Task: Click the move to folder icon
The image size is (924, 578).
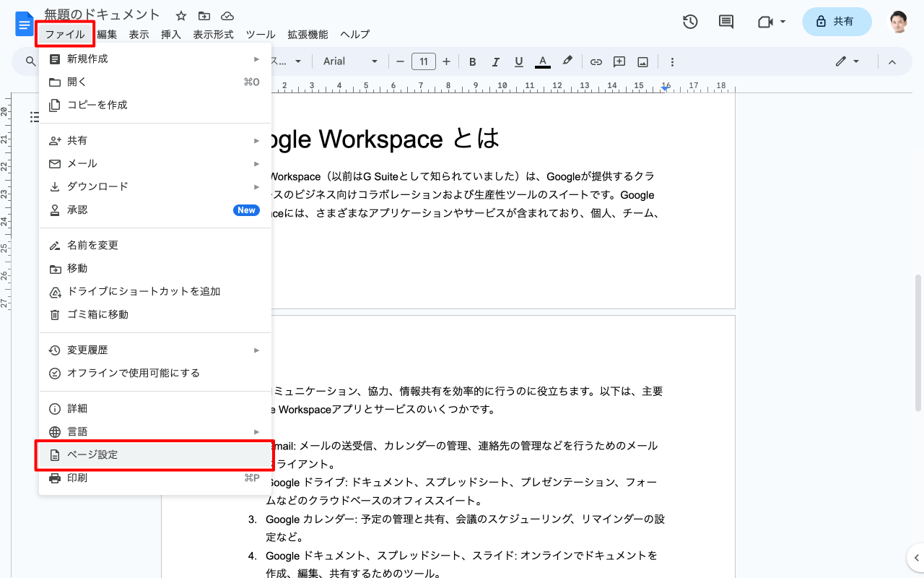Action: tap(204, 15)
